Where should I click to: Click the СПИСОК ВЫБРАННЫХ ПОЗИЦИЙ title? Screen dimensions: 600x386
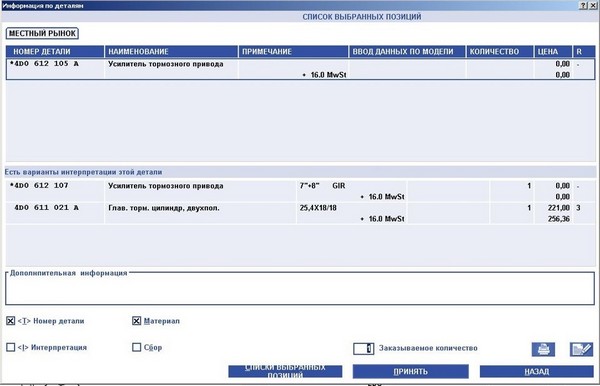pyautogui.click(x=362, y=17)
